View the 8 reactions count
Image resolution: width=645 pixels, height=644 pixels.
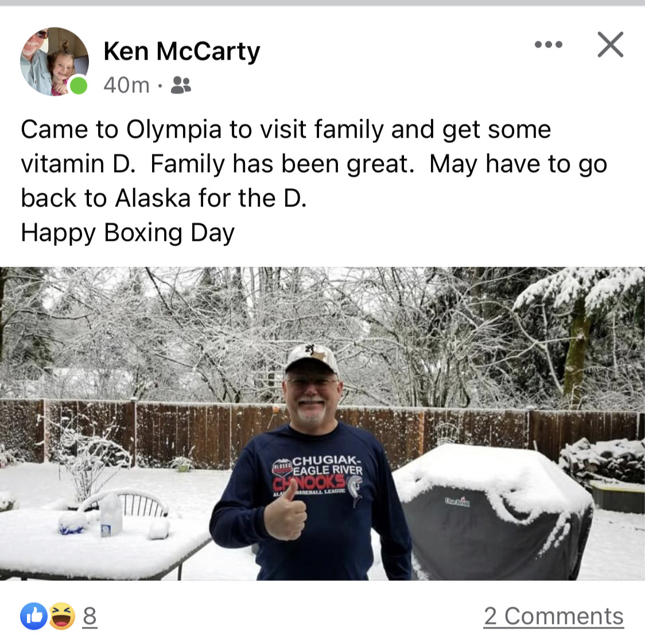coord(90,616)
